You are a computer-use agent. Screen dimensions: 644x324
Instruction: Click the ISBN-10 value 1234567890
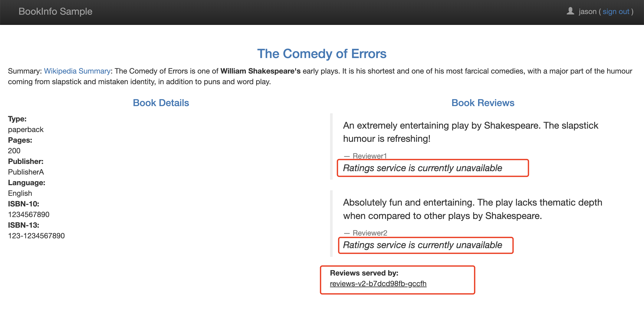[x=29, y=215]
